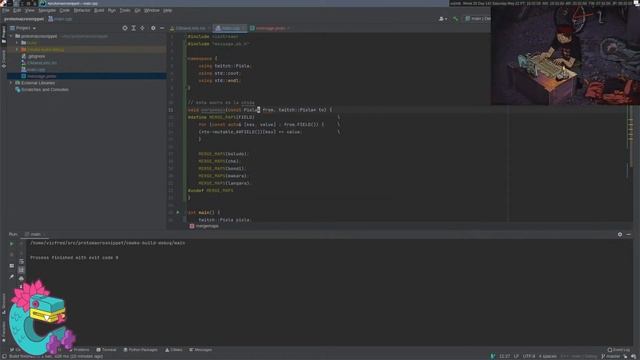Click the green build hammer icon

click(x=456, y=19)
